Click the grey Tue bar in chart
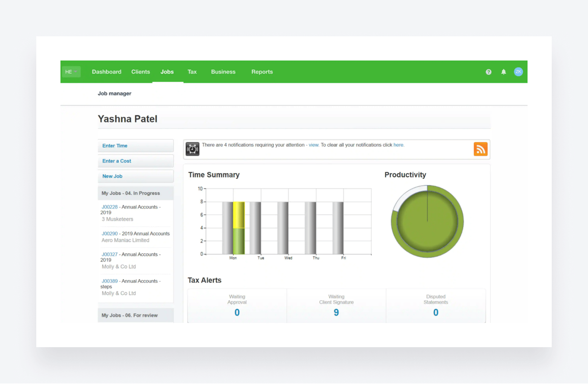Image resolution: width=588 pixels, height=388 pixels. tap(255, 228)
